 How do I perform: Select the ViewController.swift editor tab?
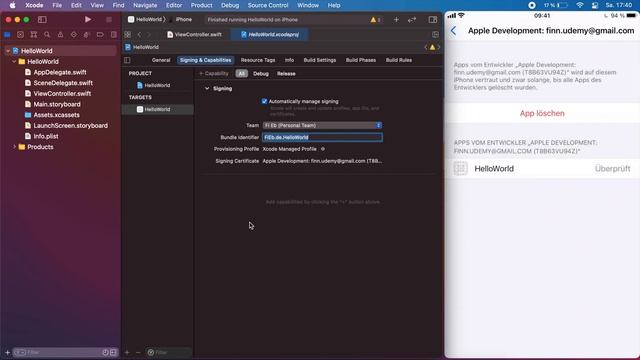click(195, 35)
